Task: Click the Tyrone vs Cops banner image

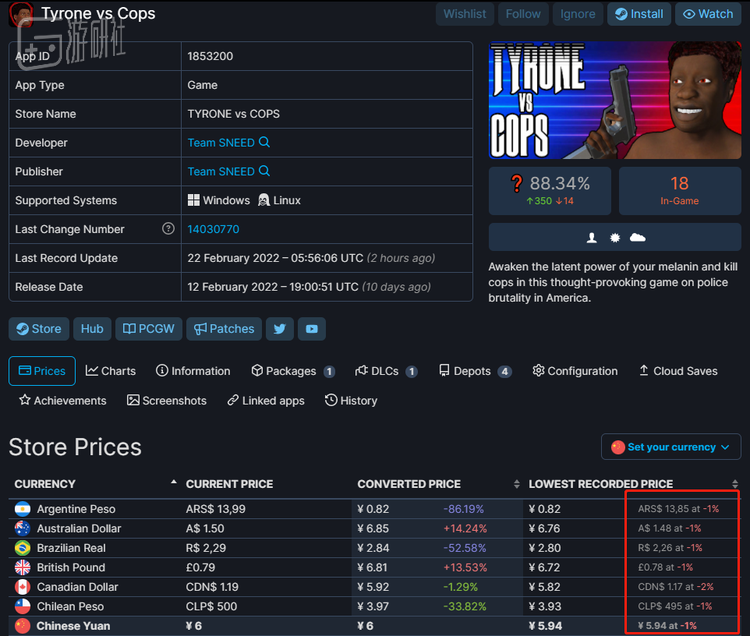Action: click(615, 100)
